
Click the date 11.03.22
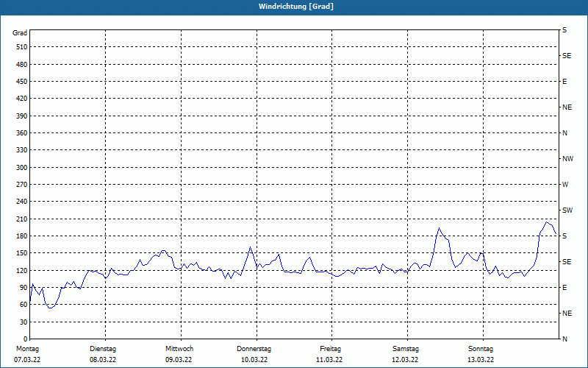(329, 360)
